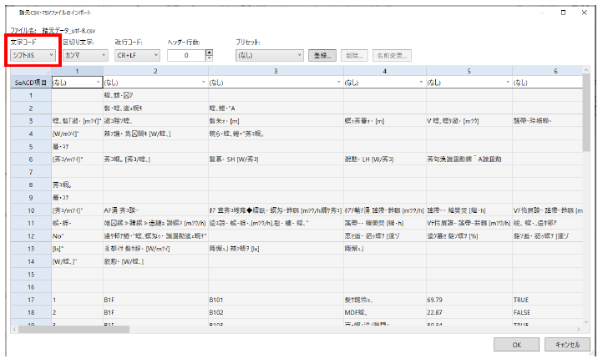
Task: Open the 文字コード dropdown showing シフトJIS
Action: pyautogui.click(x=32, y=55)
